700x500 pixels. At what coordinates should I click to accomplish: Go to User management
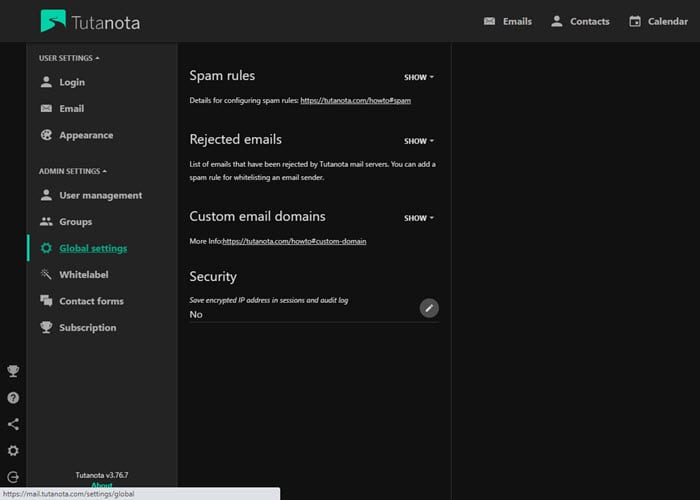tap(101, 195)
